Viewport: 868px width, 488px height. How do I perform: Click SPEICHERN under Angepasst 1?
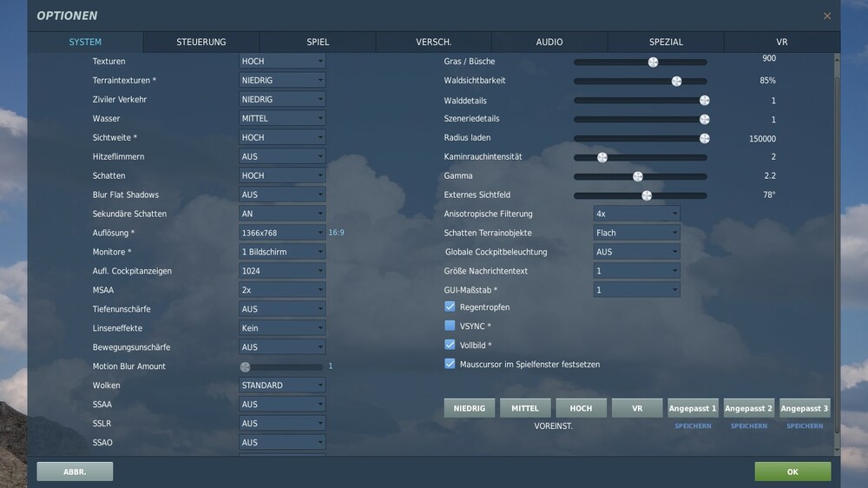693,426
